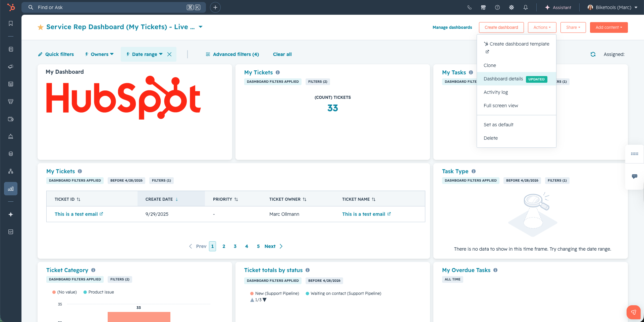Open the Owners filter dropdown
Image resolution: width=644 pixels, height=322 pixels.
(99, 54)
